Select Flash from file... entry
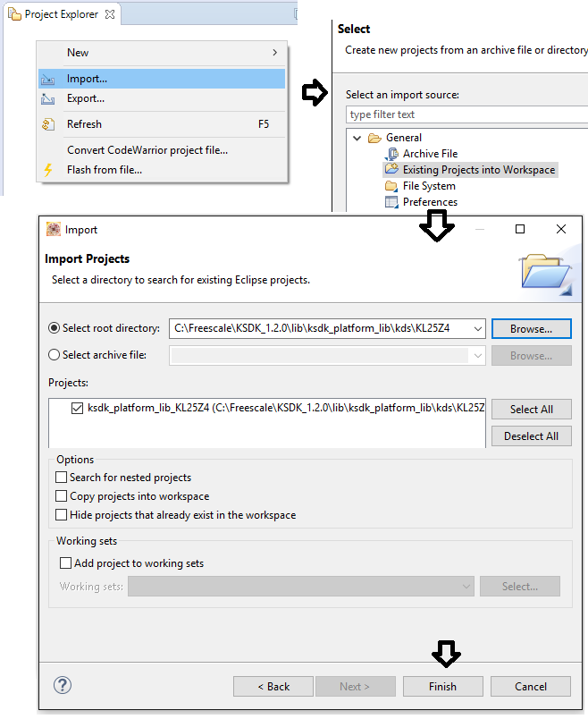The image size is (588, 719). click(162, 170)
